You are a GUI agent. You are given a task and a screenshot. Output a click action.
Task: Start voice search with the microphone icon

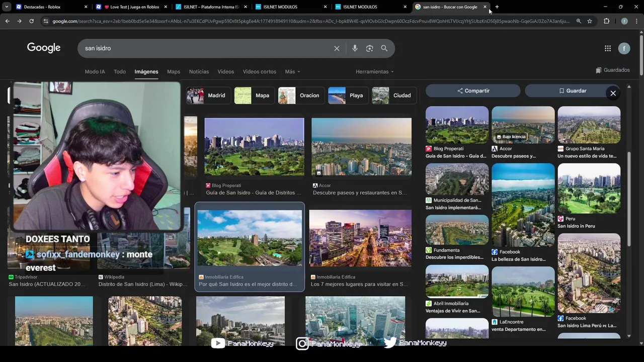point(355,48)
